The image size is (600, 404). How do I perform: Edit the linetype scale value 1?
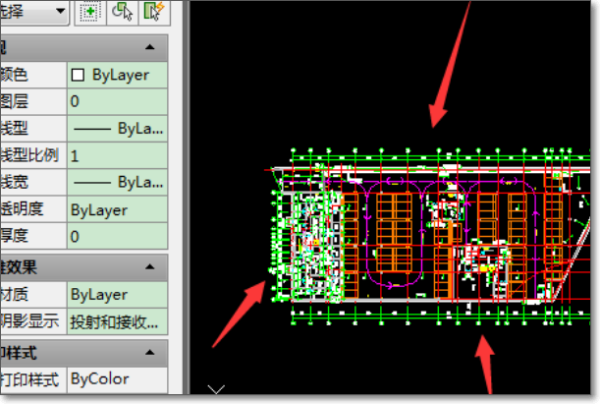pyautogui.click(x=117, y=156)
